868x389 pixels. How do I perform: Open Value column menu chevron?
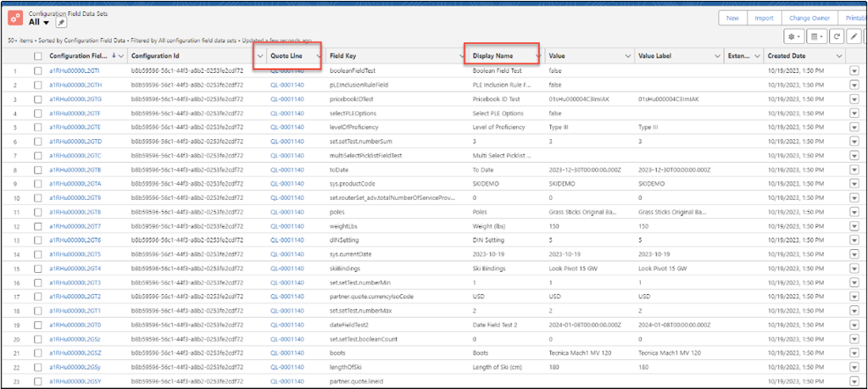[x=628, y=56]
